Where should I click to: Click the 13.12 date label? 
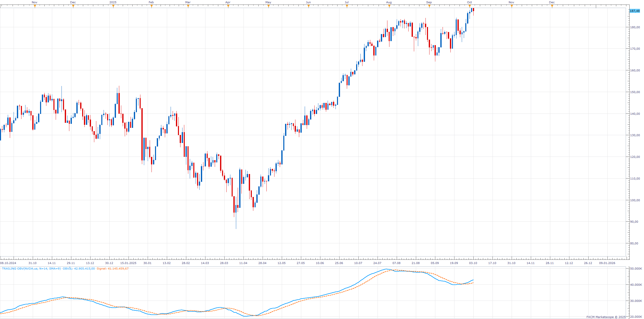(x=90, y=263)
